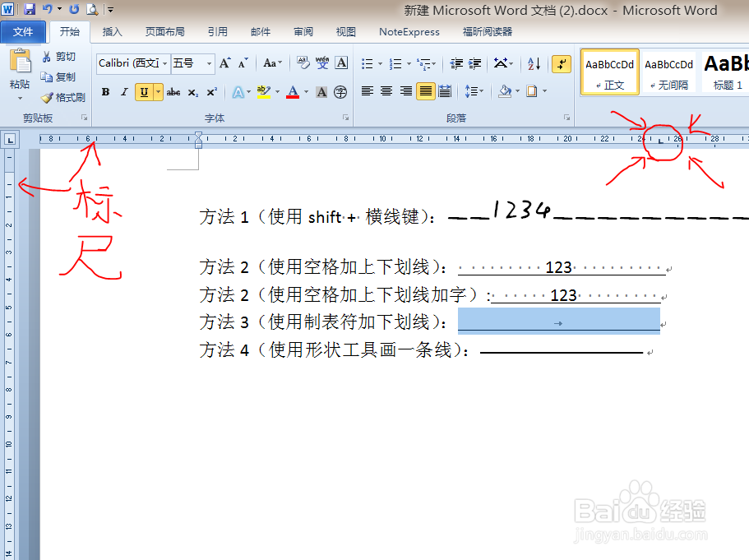Apply superscript formatting
Screen dimensions: 749x560
212,92
